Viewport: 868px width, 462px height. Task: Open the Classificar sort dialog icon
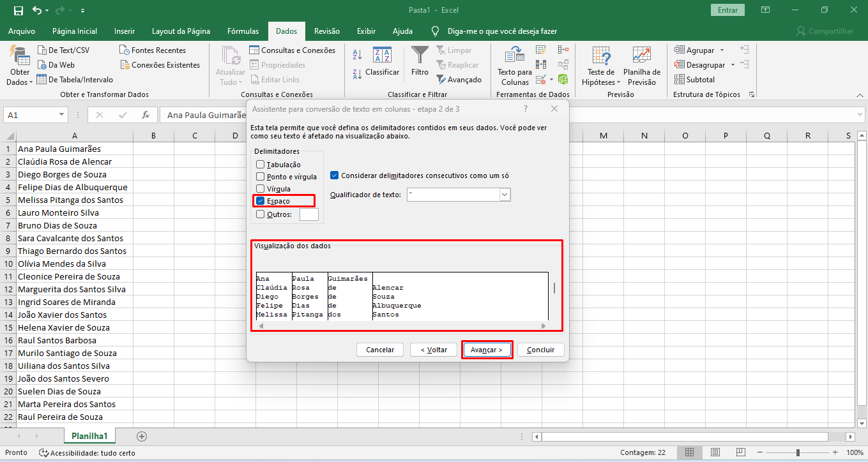tap(382, 56)
